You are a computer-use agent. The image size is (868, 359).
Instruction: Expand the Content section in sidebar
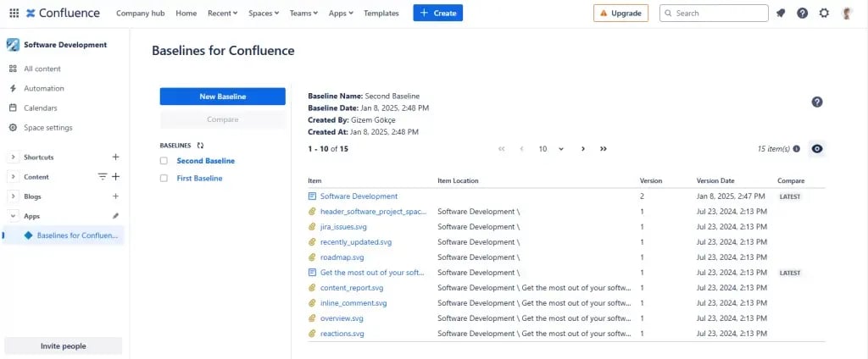(x=14, y=177)
